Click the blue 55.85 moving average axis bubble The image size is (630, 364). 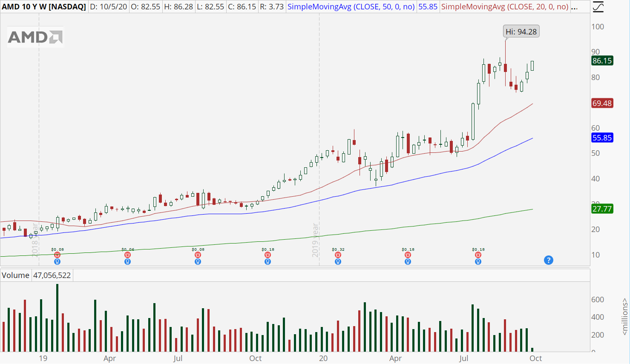(602, 138)
